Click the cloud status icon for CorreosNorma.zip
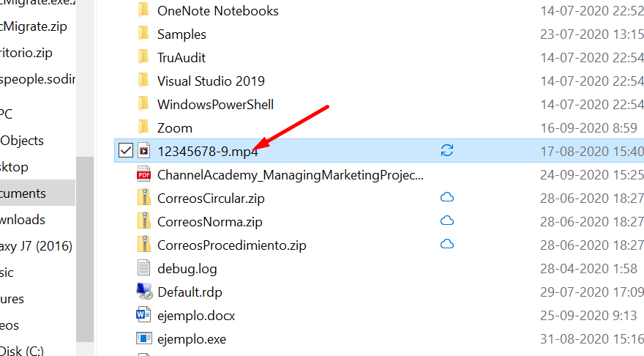 [447, 221]
